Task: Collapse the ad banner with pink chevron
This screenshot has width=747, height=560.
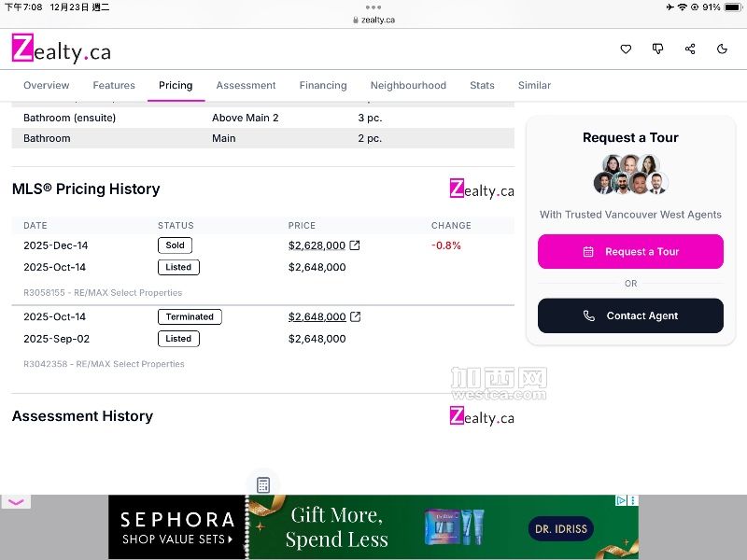Action: point(16,502)
